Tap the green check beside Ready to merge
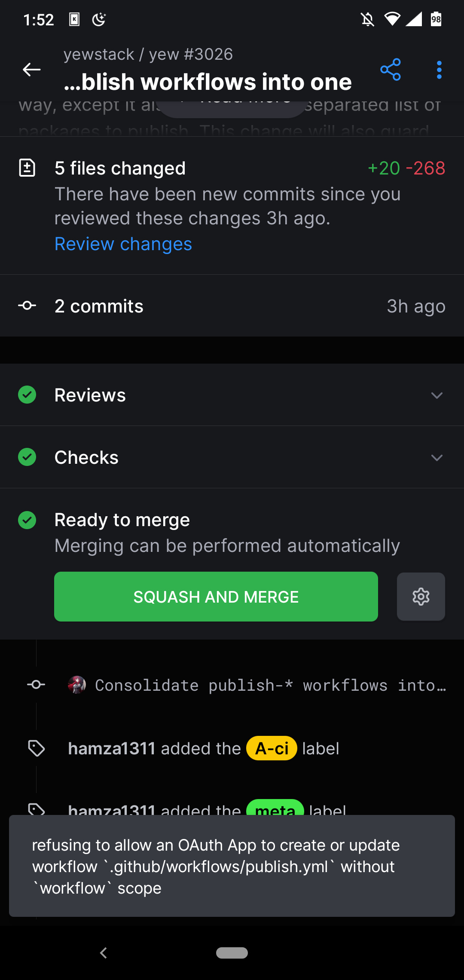Image resolution: width=464 pixels, height=980 pixels. (27, 520)
